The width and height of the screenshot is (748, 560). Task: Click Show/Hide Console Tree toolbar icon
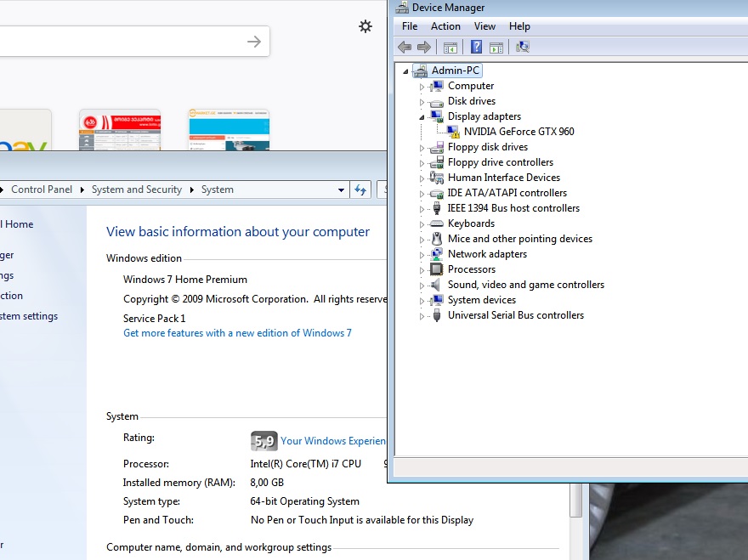[x=450, y=48]
